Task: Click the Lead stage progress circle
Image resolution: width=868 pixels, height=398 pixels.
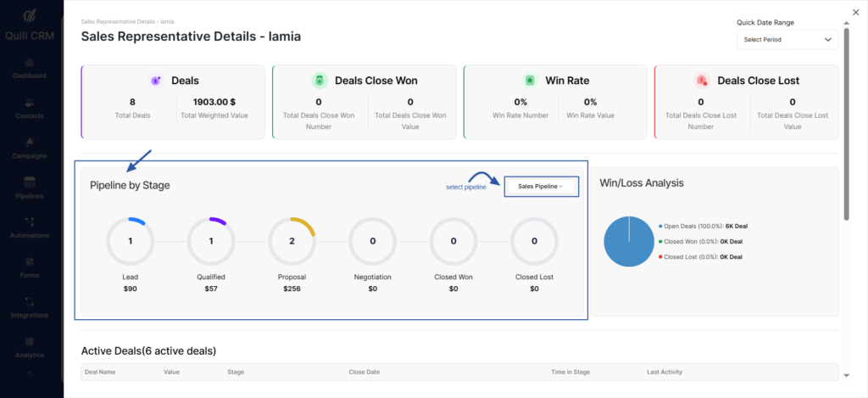Action: pos(130,241)
